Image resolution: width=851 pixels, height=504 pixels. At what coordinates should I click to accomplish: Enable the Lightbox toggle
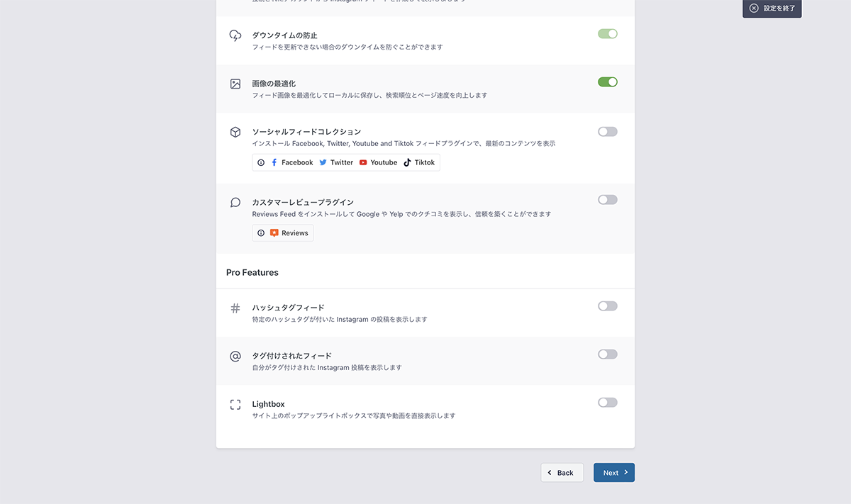tap(608, 403)
